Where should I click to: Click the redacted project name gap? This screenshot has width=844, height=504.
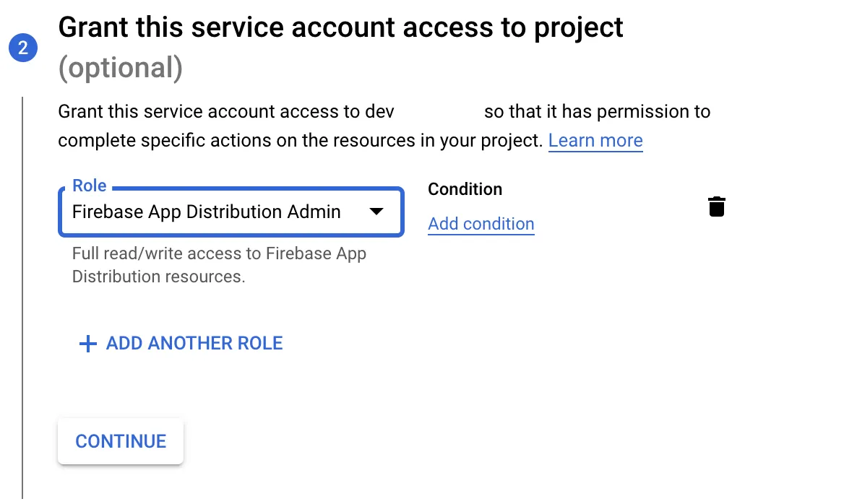click(439, 111)
